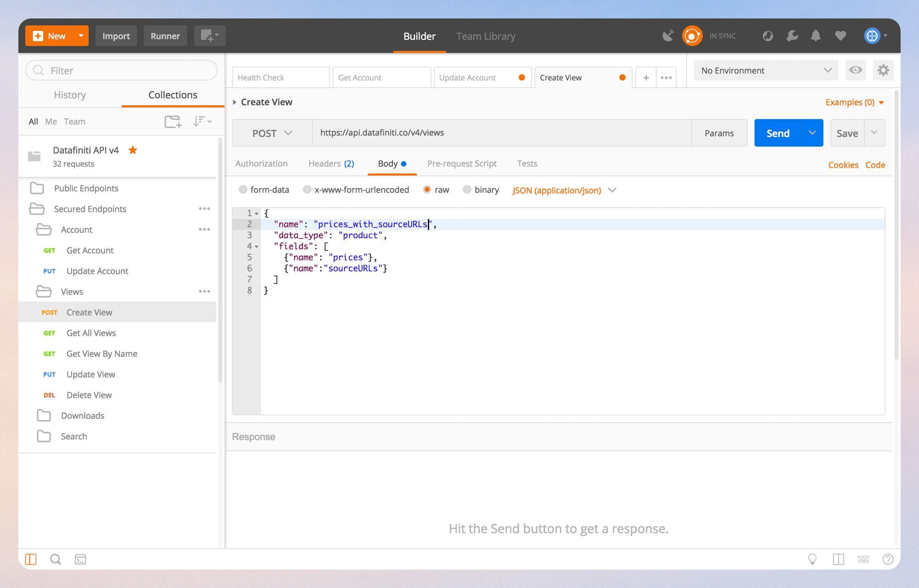Click the notifications bell icon
Screen dimensions: 919x588
(815, 35)
